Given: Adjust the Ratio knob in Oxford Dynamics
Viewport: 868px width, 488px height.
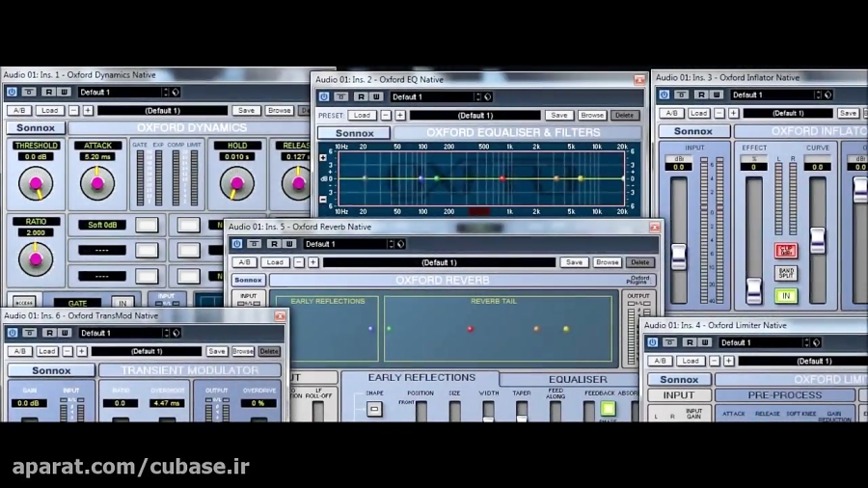Looking at the screenshot, I should click(x=36, y=258).
